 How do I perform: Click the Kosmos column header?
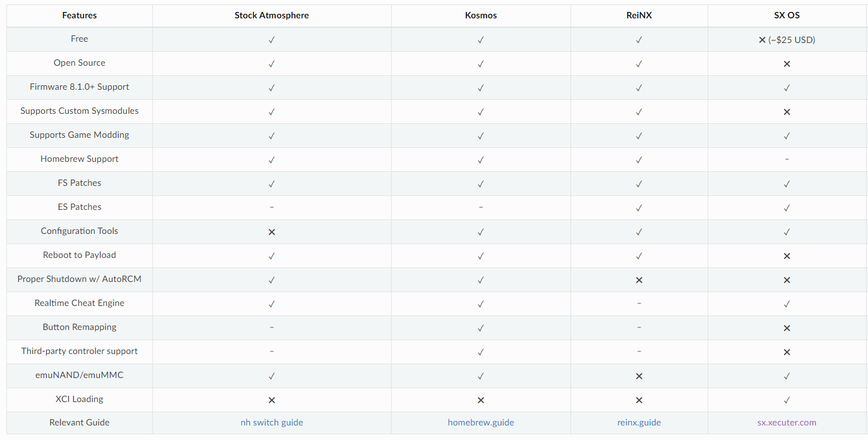pos(481,15)
